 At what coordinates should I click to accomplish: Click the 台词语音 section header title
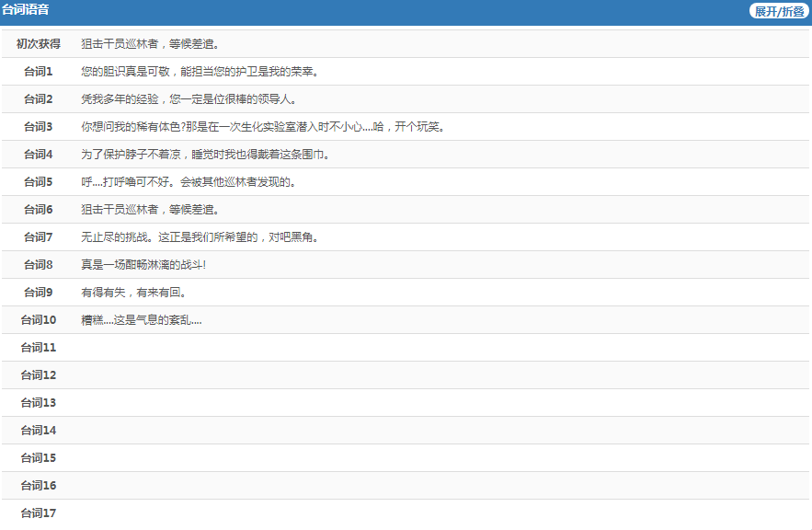click(x=26, y=10)
